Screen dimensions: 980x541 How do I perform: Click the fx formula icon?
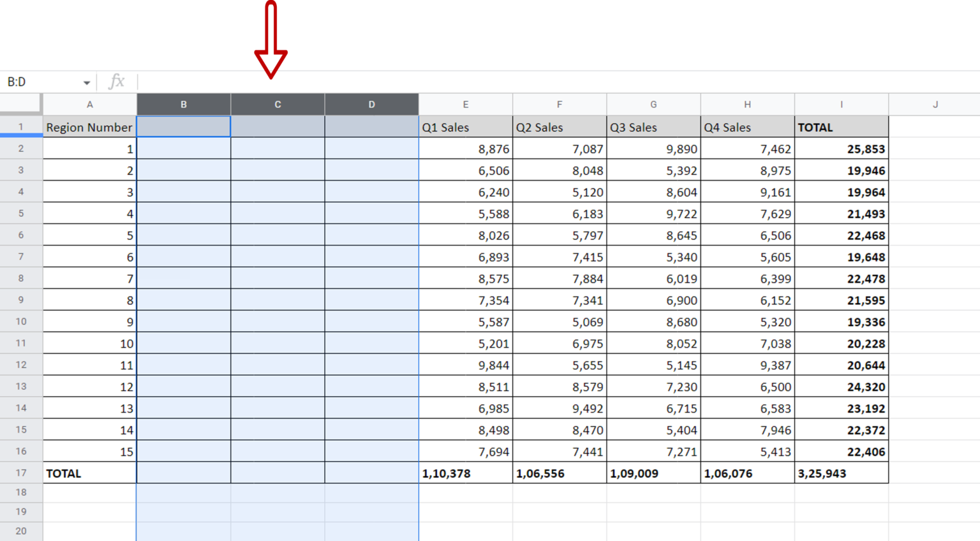116,82
